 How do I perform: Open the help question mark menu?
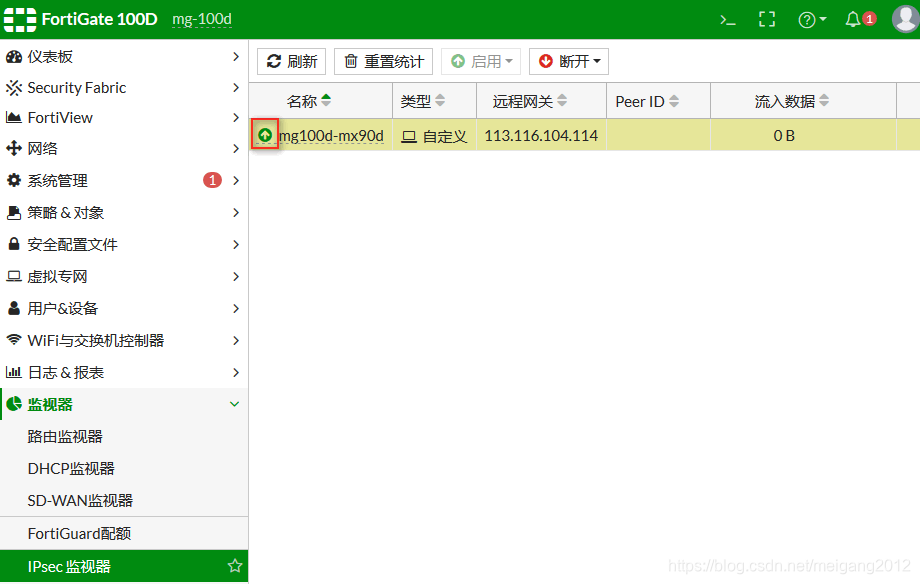pos(812,20)
